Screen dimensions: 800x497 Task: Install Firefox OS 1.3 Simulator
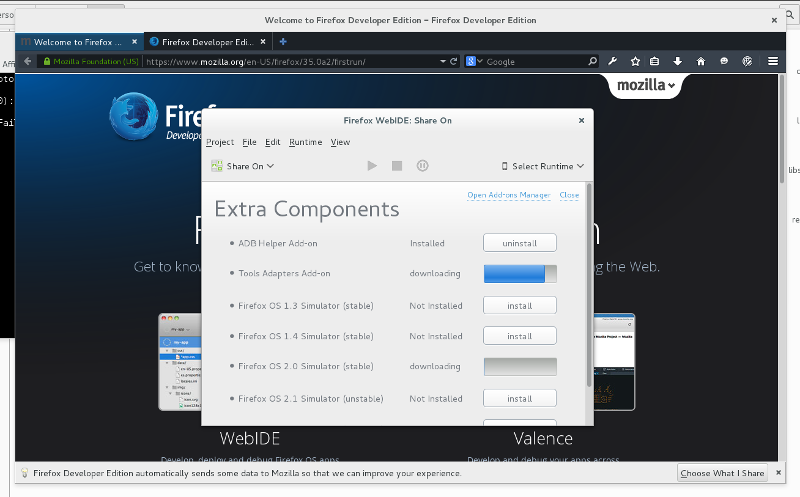click(520, 305)
